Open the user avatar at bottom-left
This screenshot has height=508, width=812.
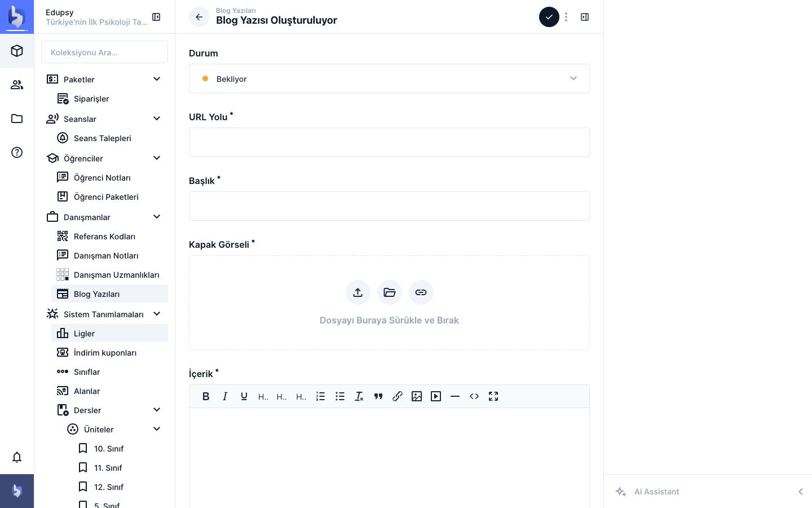17,491
